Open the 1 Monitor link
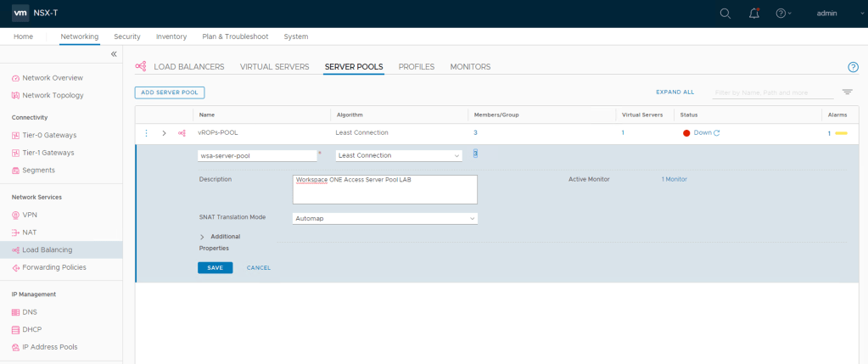This screenshot has width=868, height=364. pos(674,179)
